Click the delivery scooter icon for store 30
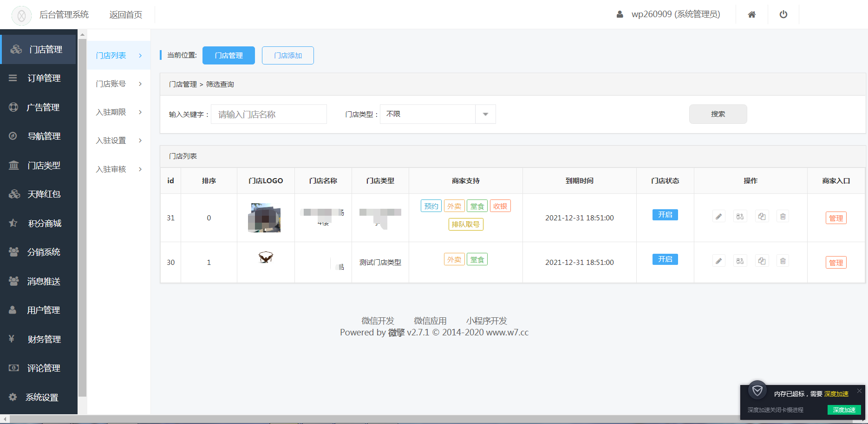This screenshot has height=424, width=868. pos(740,260)
